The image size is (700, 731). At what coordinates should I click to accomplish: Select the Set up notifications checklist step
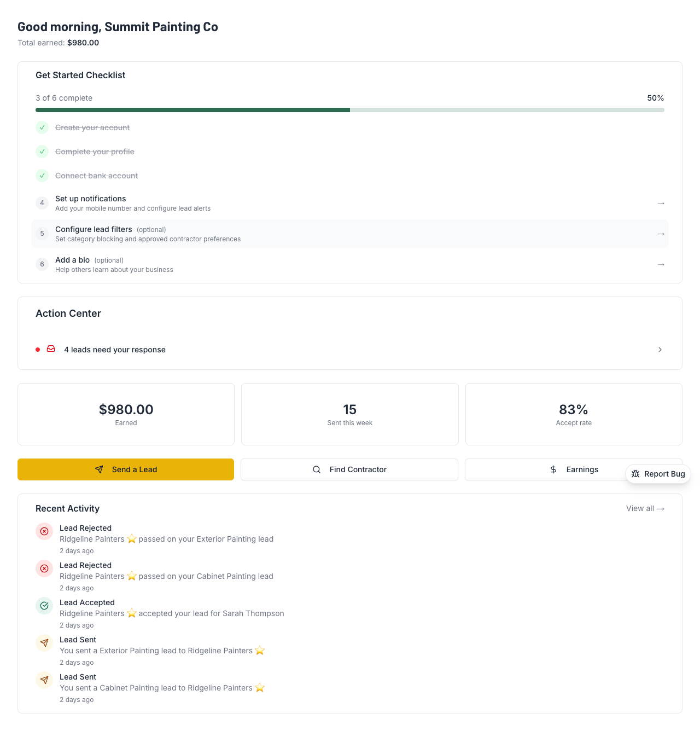pos(350,203)
